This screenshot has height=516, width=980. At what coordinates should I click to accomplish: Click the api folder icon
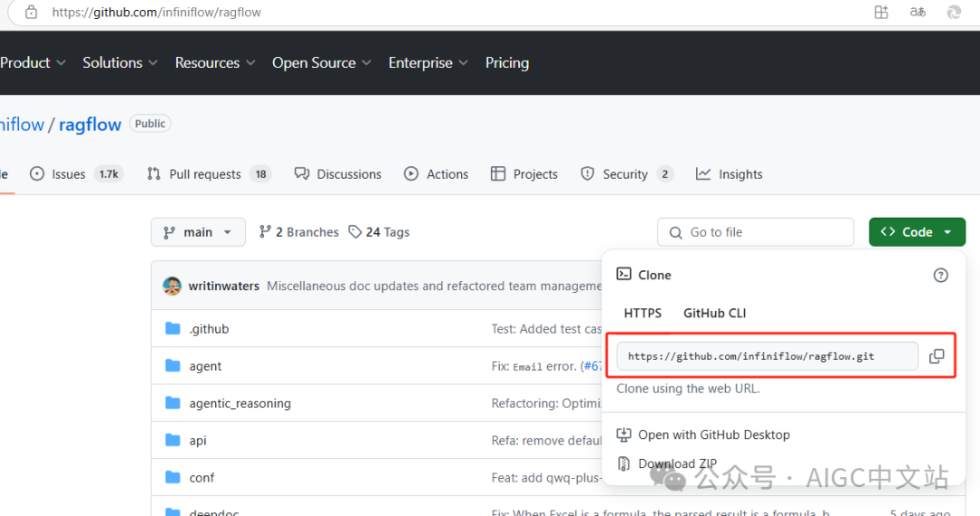click(172, 440)
